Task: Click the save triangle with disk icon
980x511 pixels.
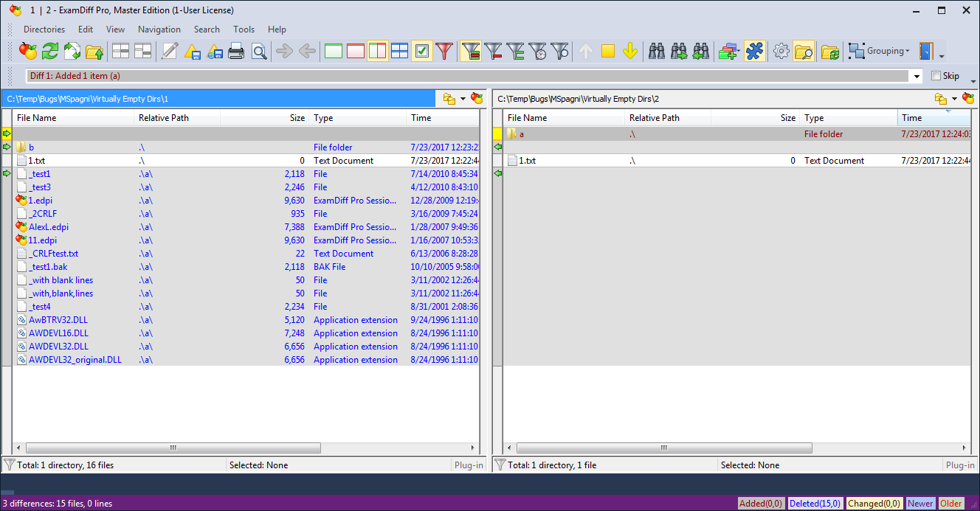Action: click(192, 51)
